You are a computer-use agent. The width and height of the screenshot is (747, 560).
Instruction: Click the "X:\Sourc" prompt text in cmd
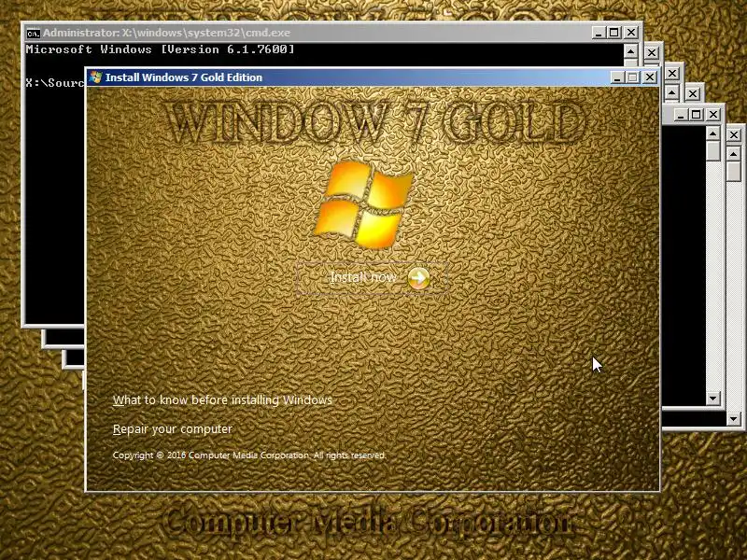click(x=55, y=83)
